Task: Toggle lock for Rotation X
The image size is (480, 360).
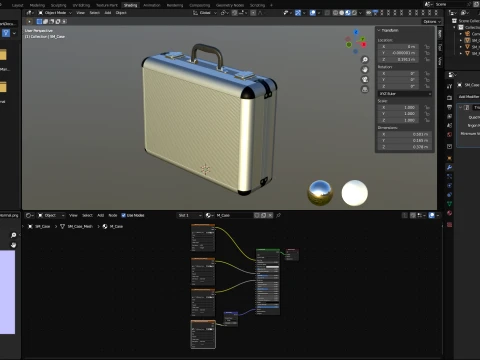Action: tap(427, 73)
